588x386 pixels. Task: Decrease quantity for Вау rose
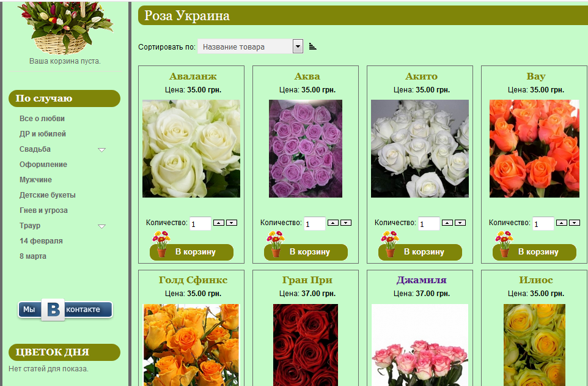(575, 223)
